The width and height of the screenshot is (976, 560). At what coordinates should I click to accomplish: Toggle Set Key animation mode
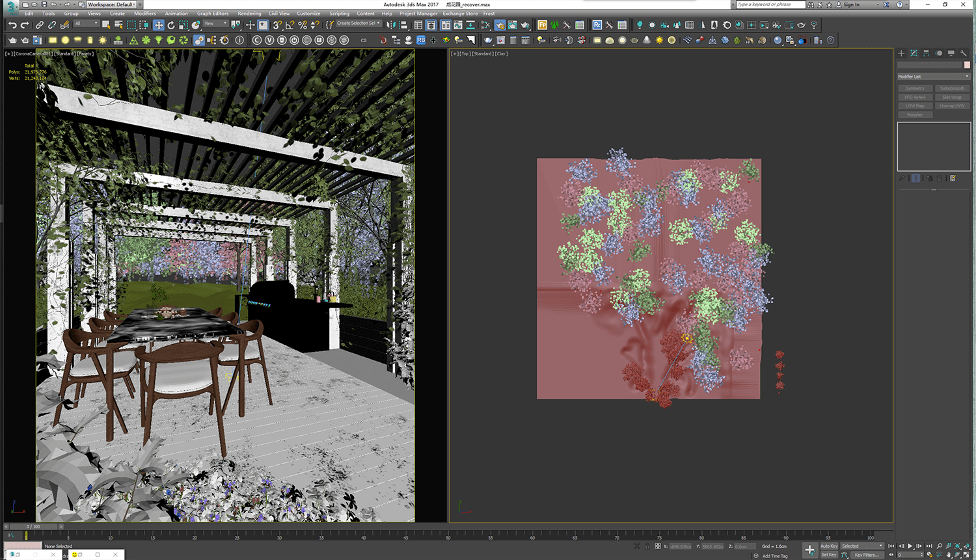[829, 555]
